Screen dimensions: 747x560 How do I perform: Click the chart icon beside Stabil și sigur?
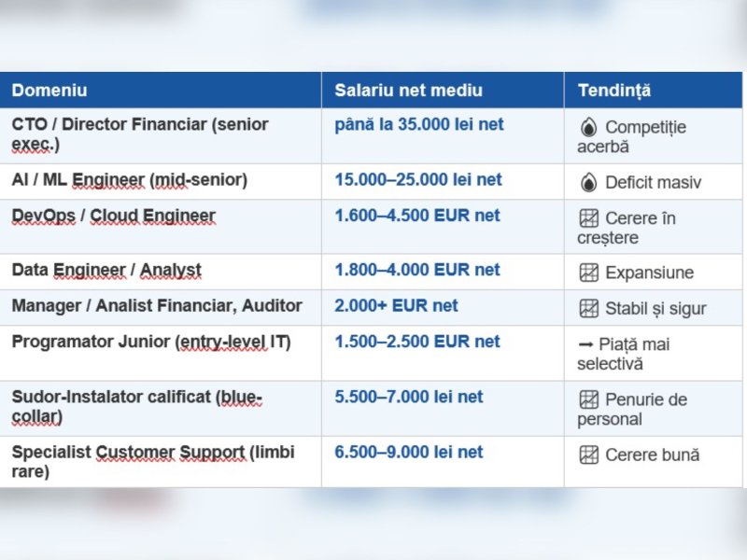588,309
